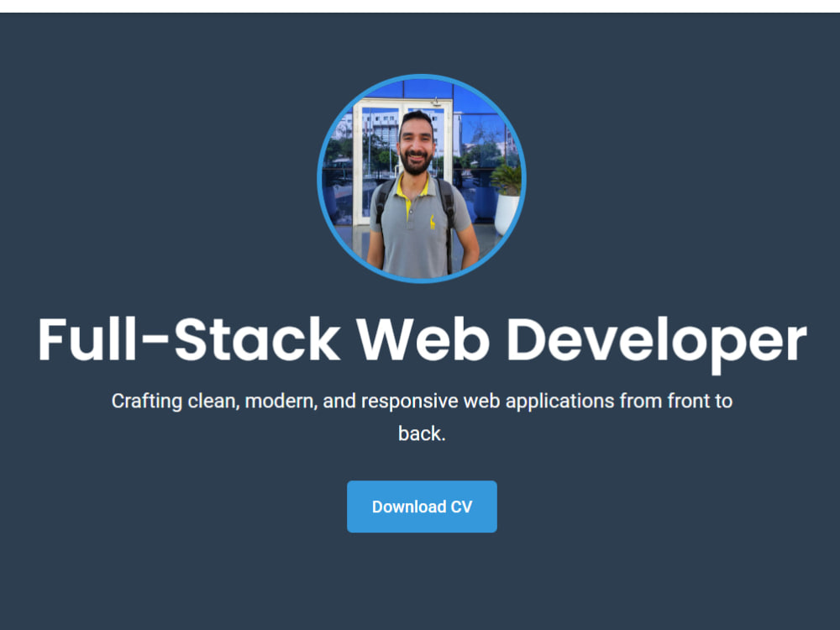Click the Download CV button

(422, 507)
